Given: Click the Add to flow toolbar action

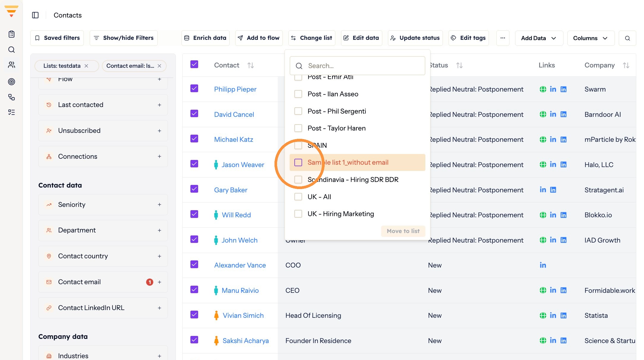Looking at the screenshot, I should (259, 38).
